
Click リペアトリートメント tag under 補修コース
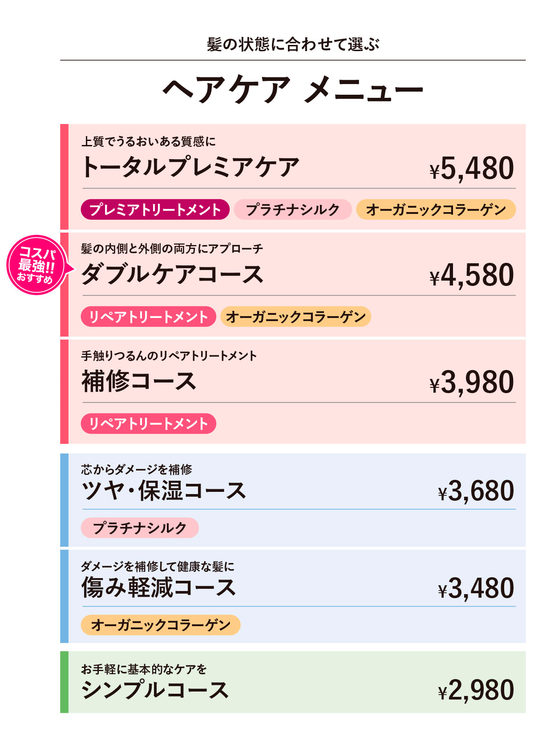pyautogui.click(x=148, y=423)
